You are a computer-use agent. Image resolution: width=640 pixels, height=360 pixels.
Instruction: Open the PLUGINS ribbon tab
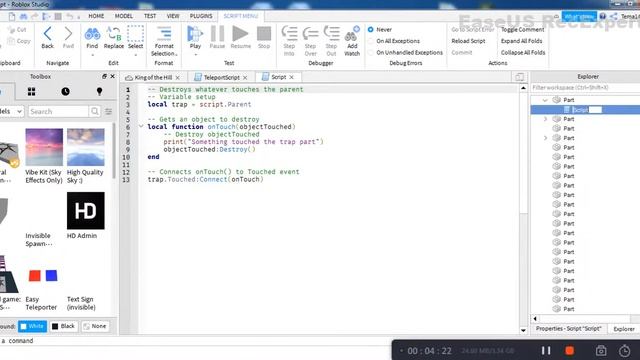(x=201, y=16)
